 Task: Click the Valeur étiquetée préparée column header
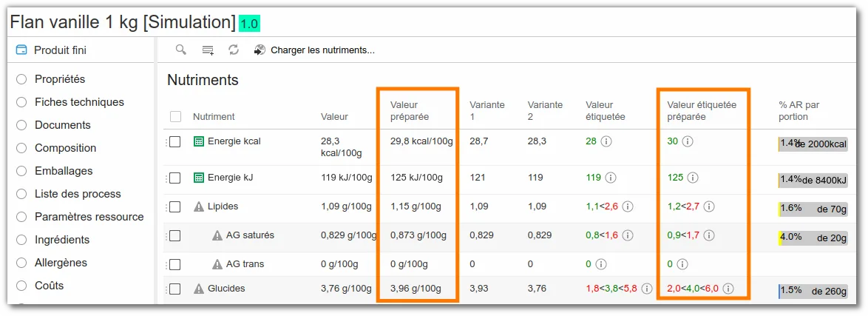[702, 111]
